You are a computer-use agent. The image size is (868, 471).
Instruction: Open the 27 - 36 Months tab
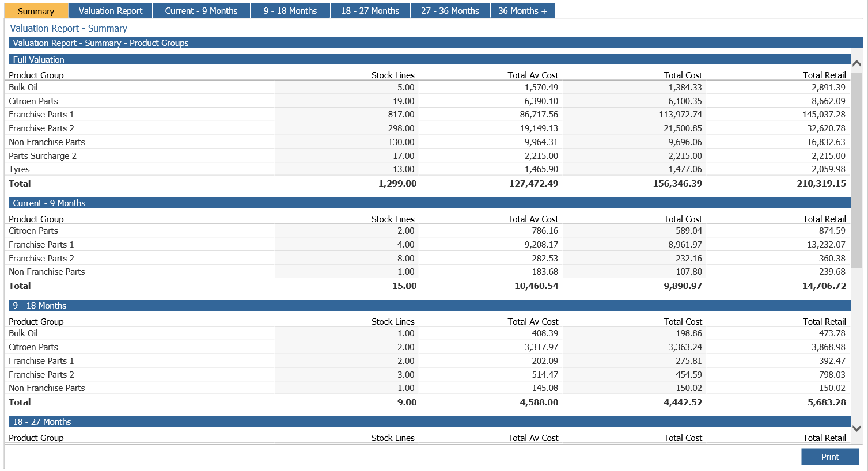(450, 11)
